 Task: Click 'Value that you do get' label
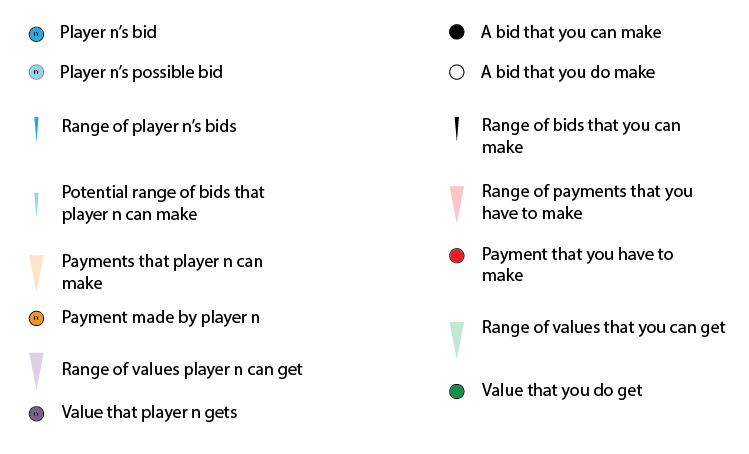tap(562, 390)
